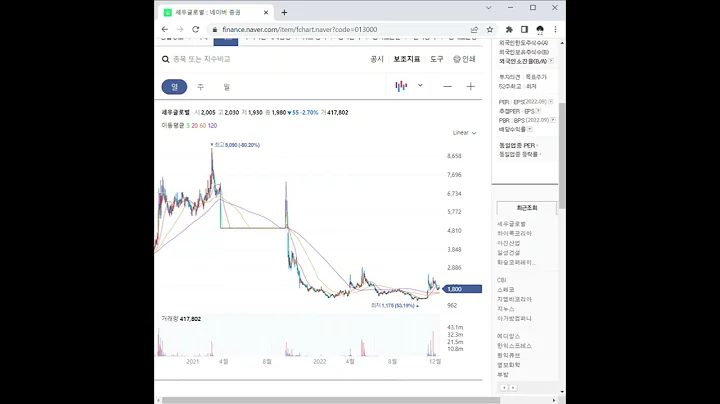Go to next page of recent list
This screenshot has width=720, height=404.
[x=513, y=387]
